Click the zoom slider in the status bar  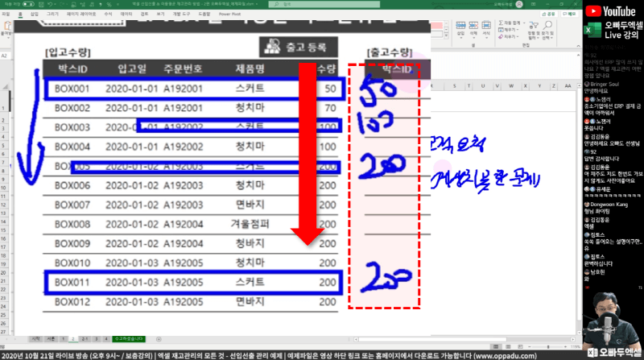point(548,346)
